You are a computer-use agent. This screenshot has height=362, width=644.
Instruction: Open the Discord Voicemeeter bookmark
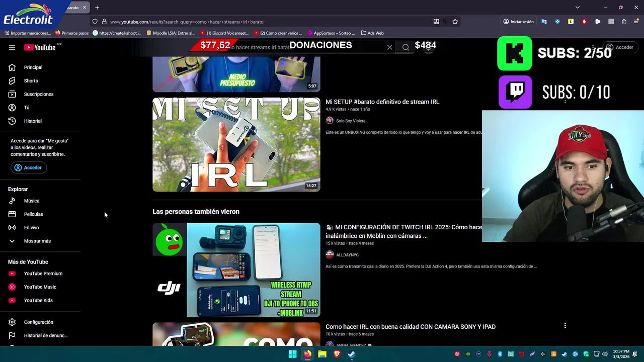(x=224, y=33)
